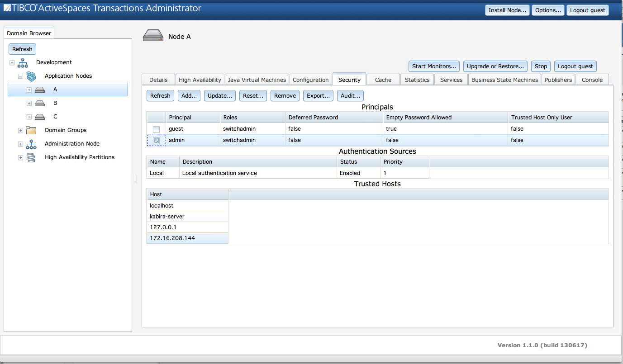
Task: Click the Domain Groups folder icon
Action: [31, 130]
